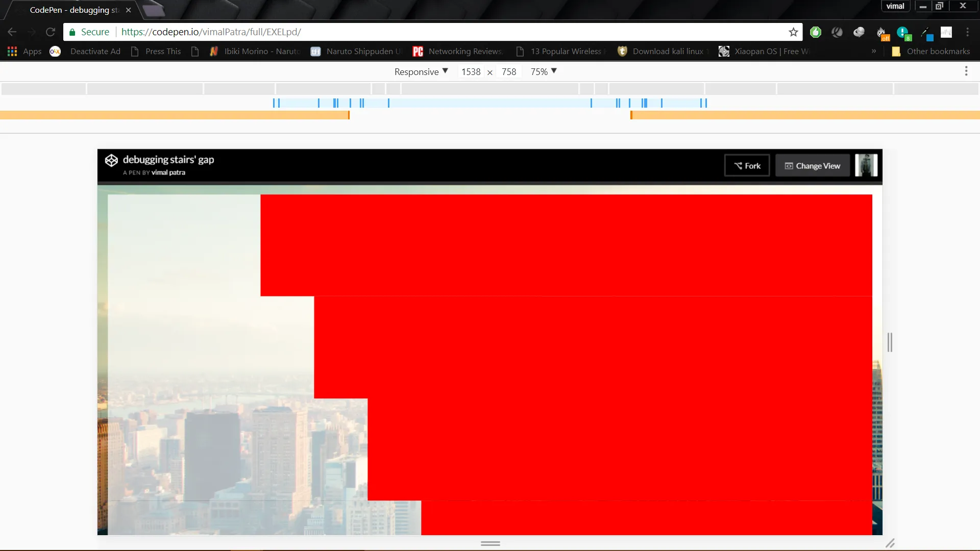This screenshot has height=551, width=980.
Task: Open the Networking Reviews bookmark
Action: 458,51
